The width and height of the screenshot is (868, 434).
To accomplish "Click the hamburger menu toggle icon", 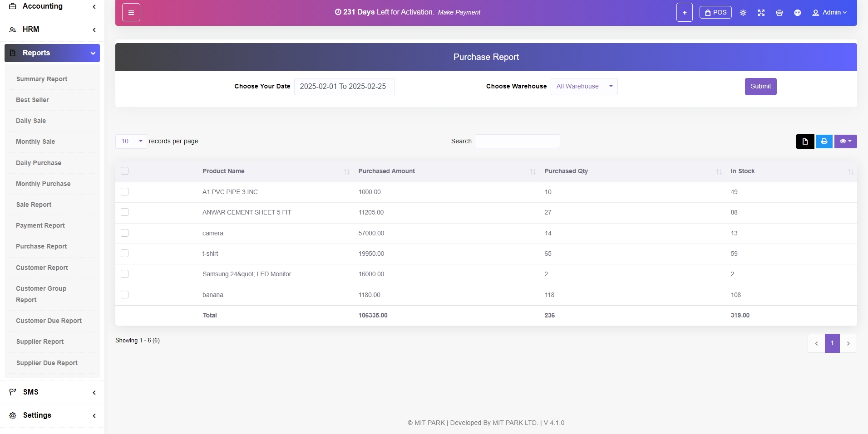I will [131, 13].
